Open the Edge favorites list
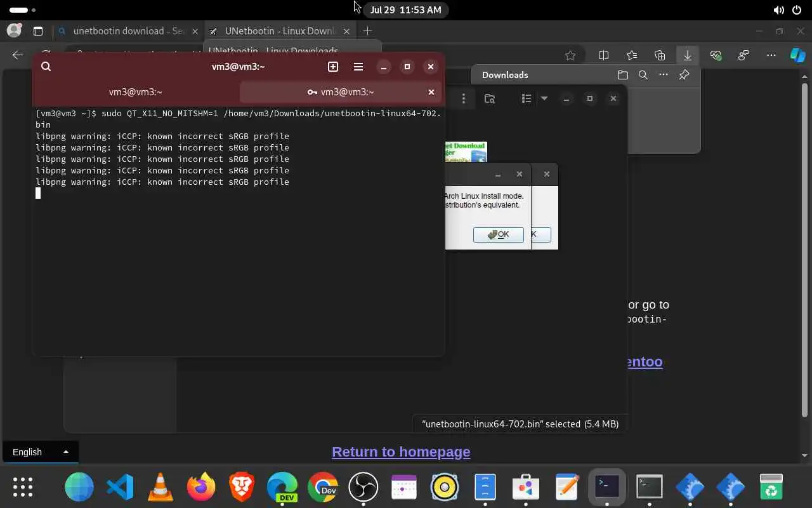 [x=631, y=55]
